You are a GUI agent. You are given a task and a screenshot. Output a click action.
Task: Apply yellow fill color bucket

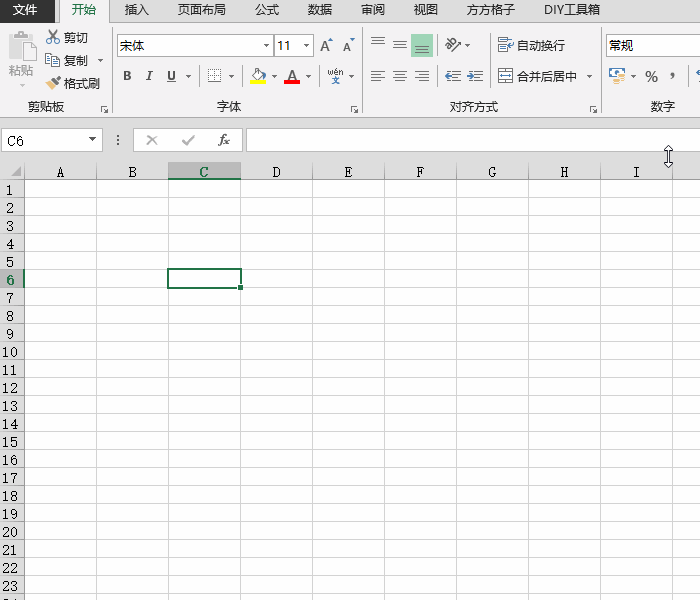258,76
